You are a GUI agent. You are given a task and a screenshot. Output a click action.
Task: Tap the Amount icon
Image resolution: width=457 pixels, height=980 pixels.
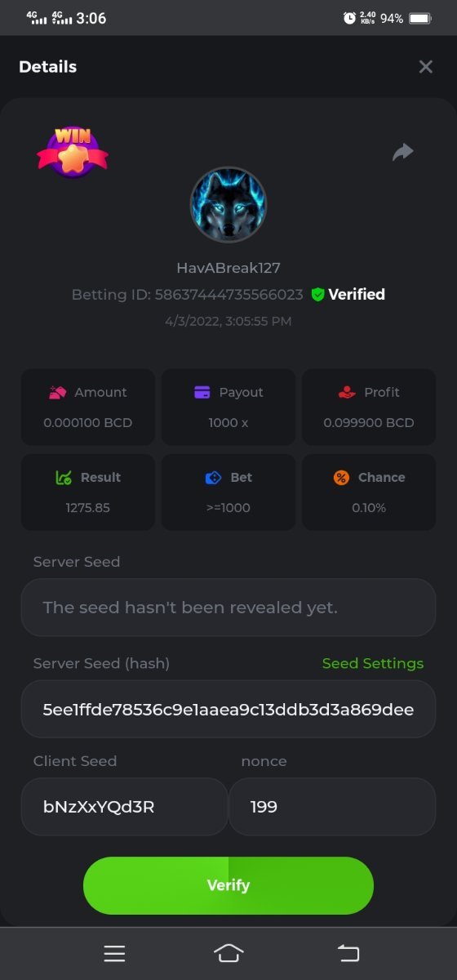[57, 392]
